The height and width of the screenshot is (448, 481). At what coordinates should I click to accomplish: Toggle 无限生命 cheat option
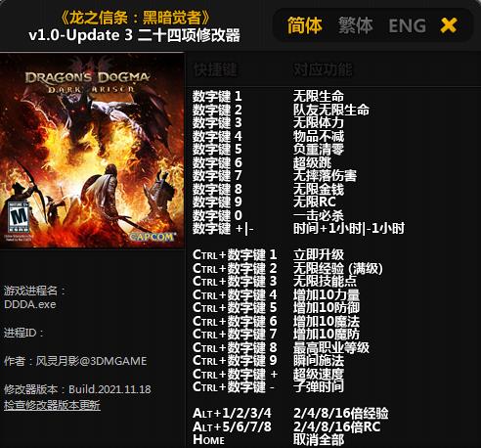point(319,97)
